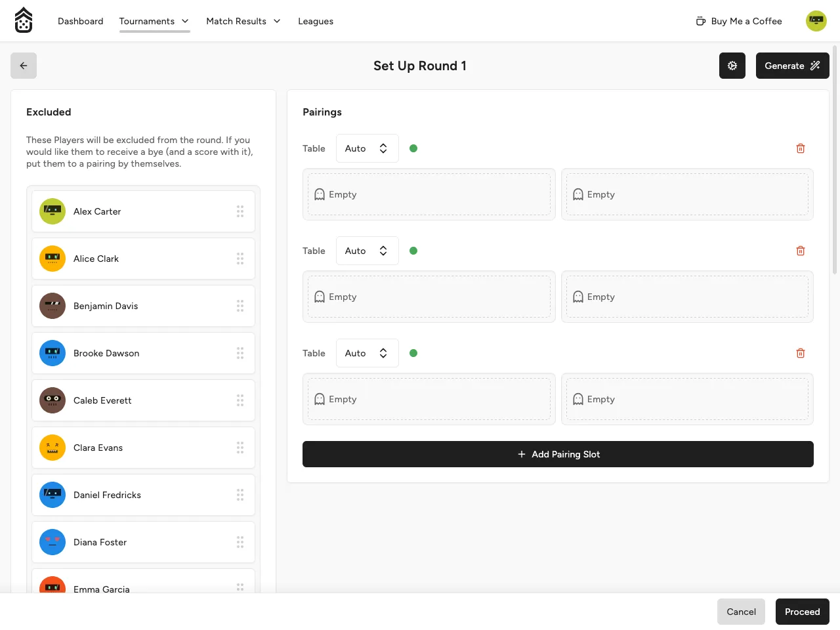Viewport: 840px width, 630px height.
Task: Expand the Match Results menu
Action: pyautogui.click(x=243, y=21)
